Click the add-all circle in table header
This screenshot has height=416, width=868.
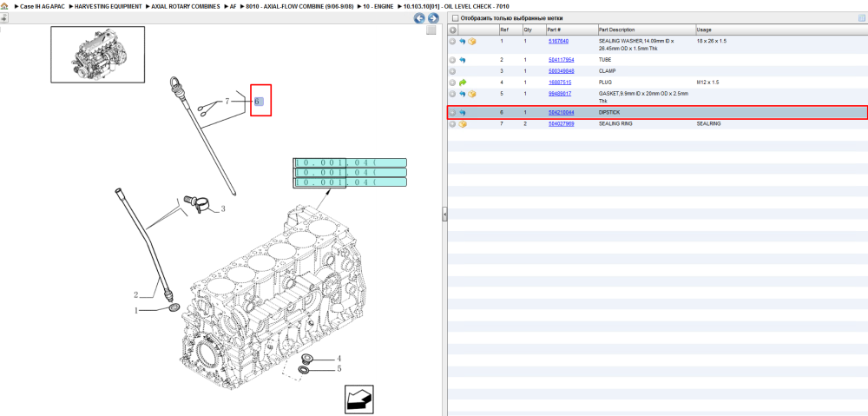point(453,30)
